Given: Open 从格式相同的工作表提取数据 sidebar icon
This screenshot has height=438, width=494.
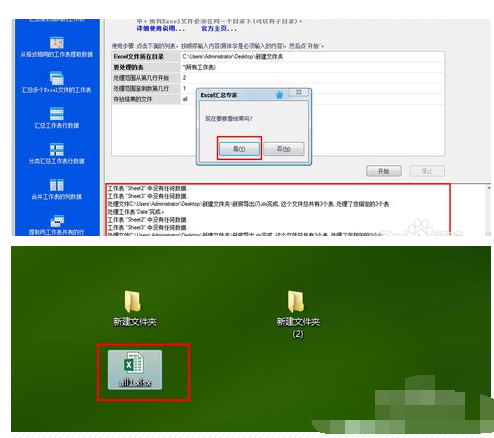Looking at the screenshot, I should (x=57, y=43).
